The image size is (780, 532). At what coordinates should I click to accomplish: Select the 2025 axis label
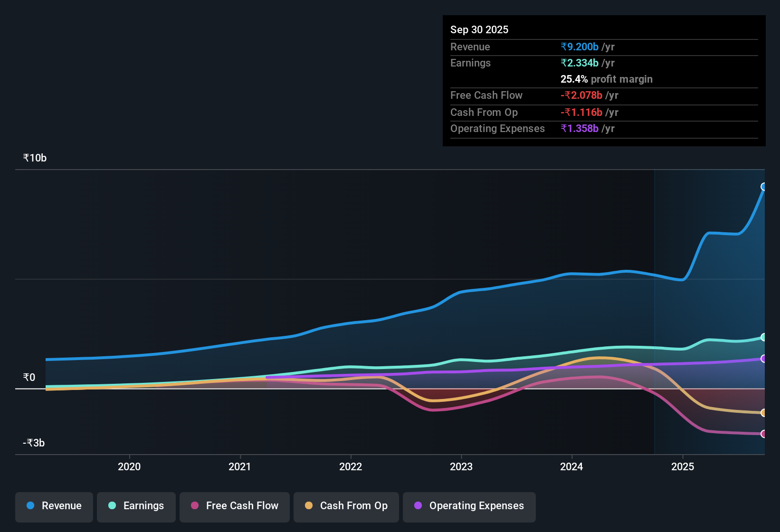(683, 467)
